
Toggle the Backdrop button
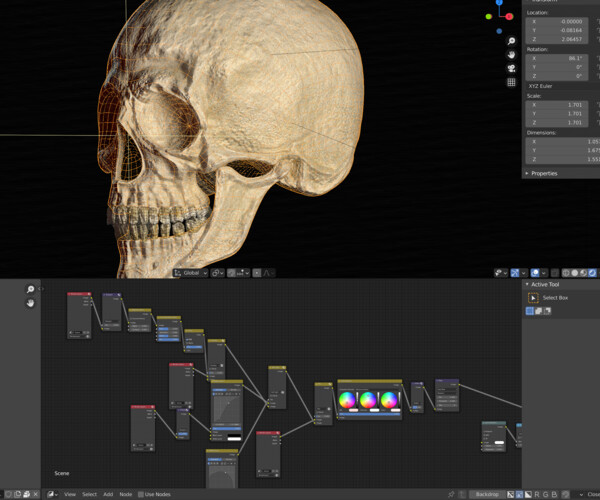click(x=487, y=494)
